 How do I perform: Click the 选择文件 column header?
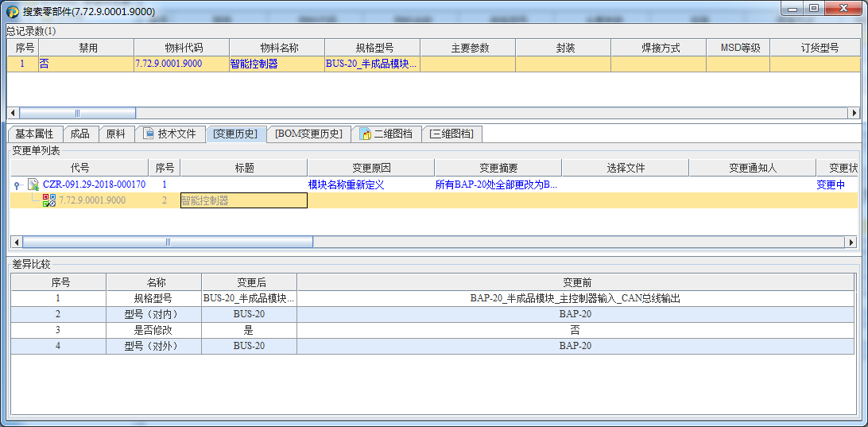click(626, 168)
